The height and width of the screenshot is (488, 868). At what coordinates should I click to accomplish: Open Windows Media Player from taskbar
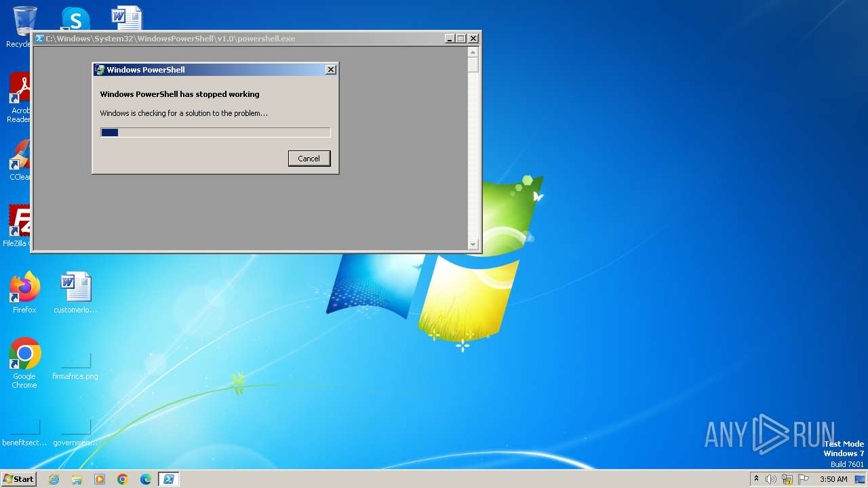point(100,479)
